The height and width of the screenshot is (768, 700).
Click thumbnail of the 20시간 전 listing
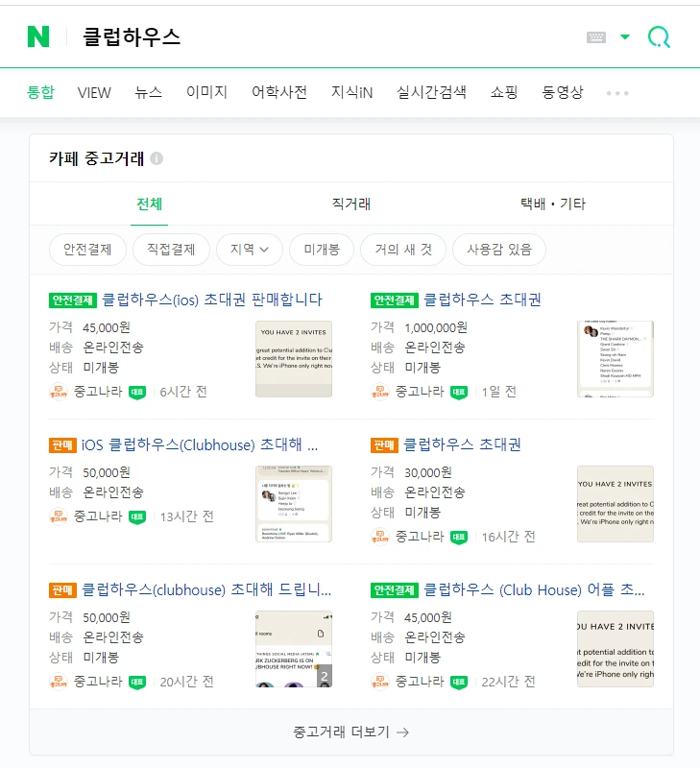[294, 649]
